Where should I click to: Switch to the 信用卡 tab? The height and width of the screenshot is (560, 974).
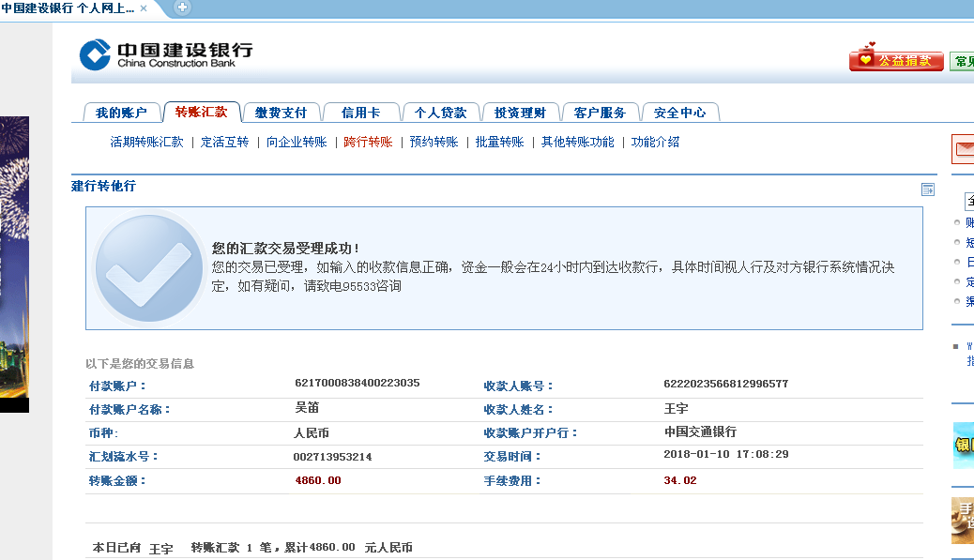click(x=360, y=111)
